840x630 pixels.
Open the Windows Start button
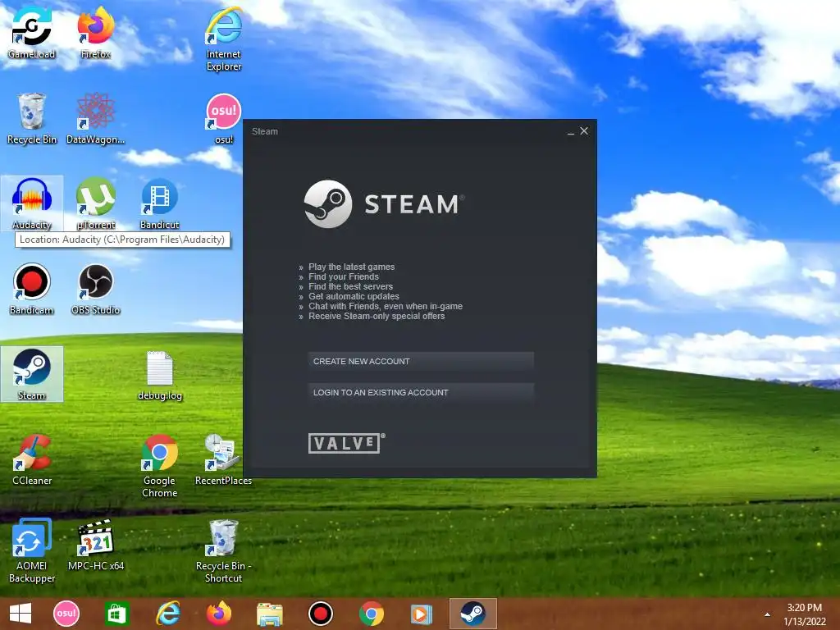click(x=21, y=614)
